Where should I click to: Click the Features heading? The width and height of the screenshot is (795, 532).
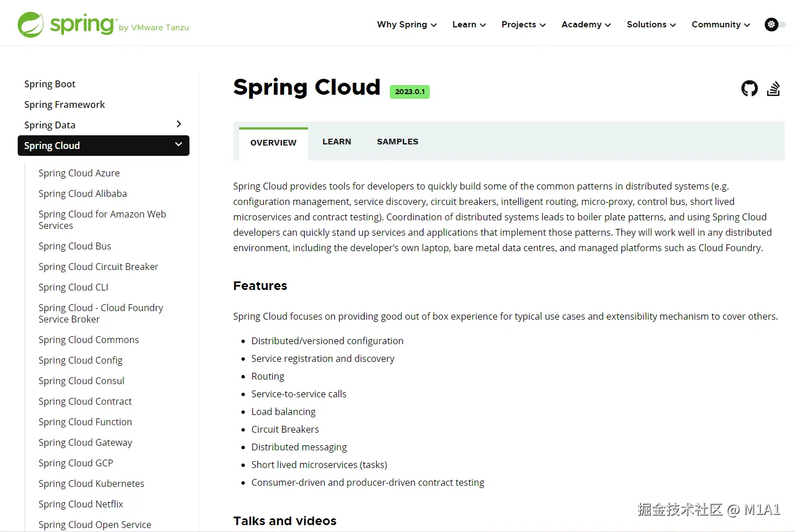(260, 286)
